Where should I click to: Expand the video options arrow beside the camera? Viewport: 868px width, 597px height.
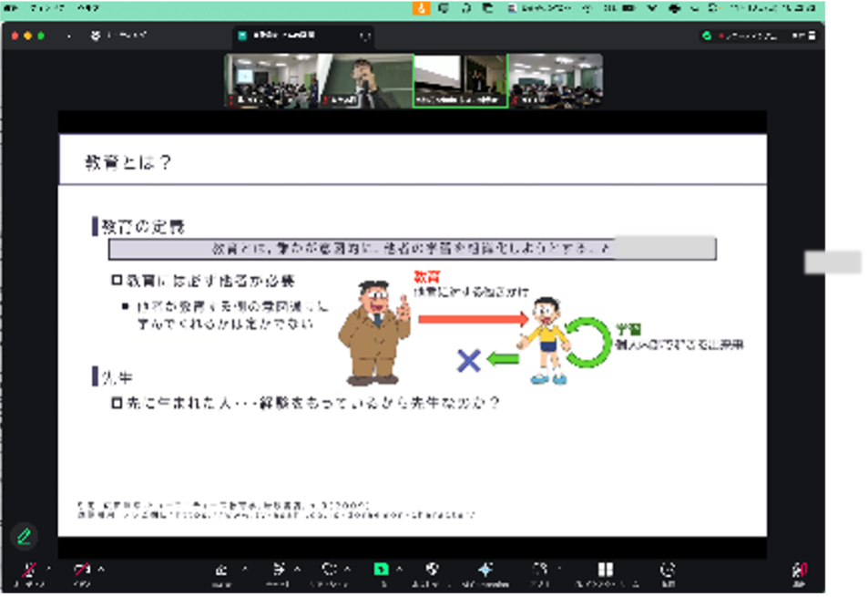tap(101, 567)
